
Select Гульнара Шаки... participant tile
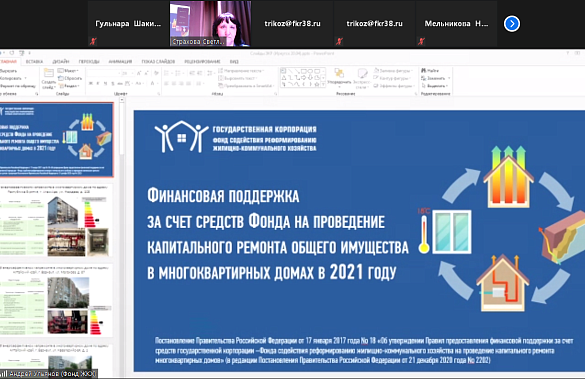pyautogui.click(x=128, y=24)
